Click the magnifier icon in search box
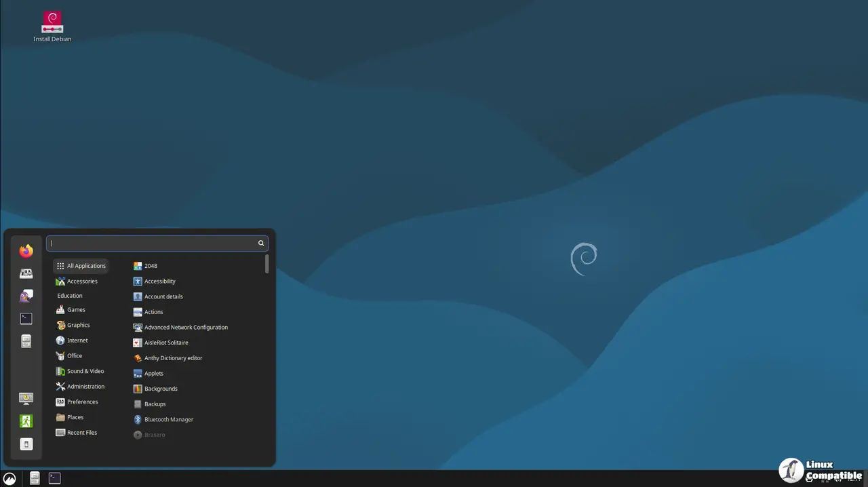This screenshot has width=868, height=487. 260,243
